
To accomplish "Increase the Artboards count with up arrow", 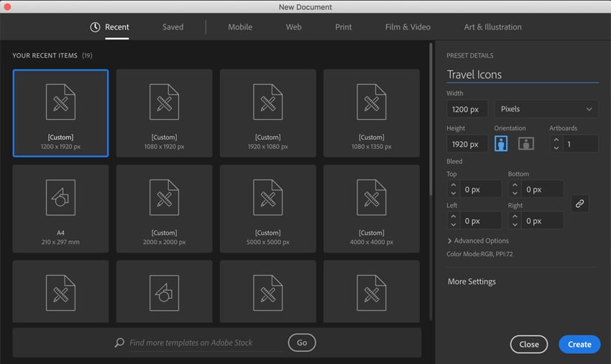I will [x=556, y=140].
